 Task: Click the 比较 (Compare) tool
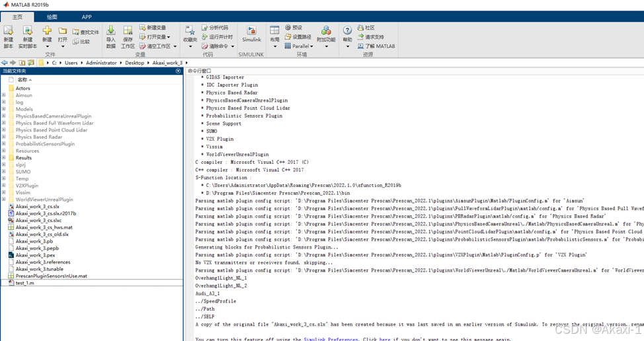coord(81,42)
